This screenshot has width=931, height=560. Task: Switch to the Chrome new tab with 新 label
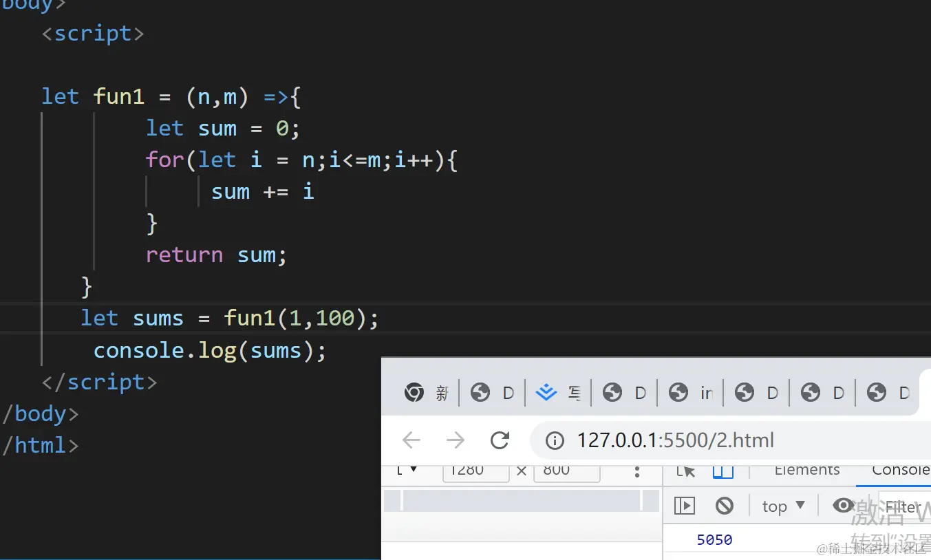(426, 393)
